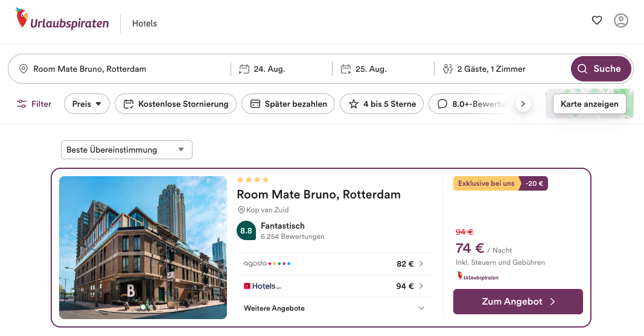Open the favorites heart icon
Image resolution: width=644 pixels, height=336 pixels.
597,20
